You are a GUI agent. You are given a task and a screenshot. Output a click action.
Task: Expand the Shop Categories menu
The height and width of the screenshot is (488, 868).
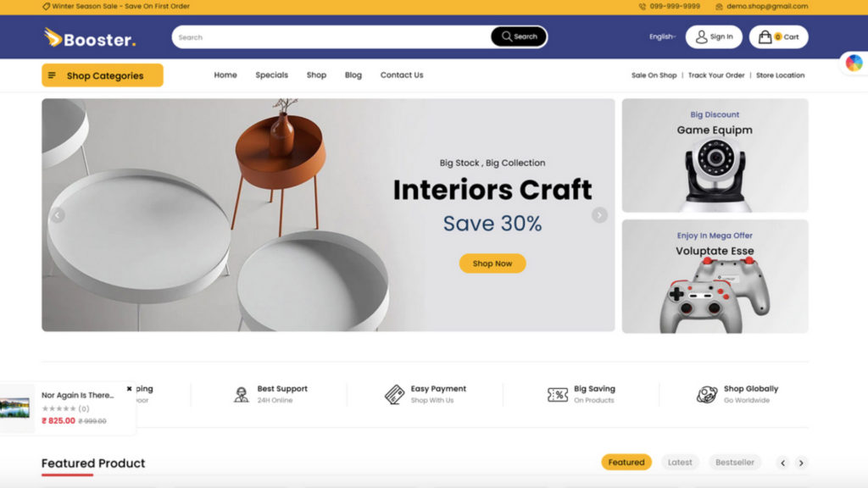[103, 75]
